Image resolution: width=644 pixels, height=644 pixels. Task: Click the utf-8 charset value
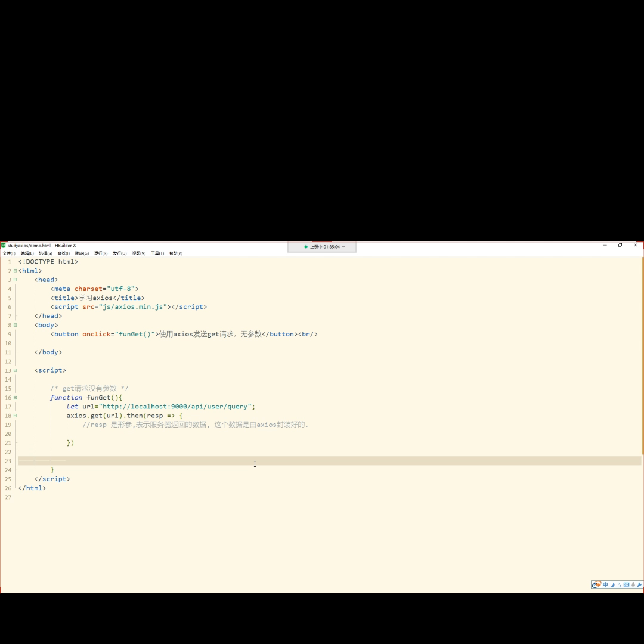[120, 289]
